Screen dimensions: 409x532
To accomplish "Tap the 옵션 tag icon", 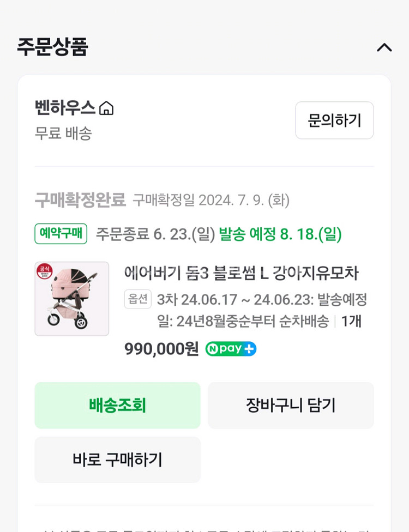I will [x=137, y=299].
